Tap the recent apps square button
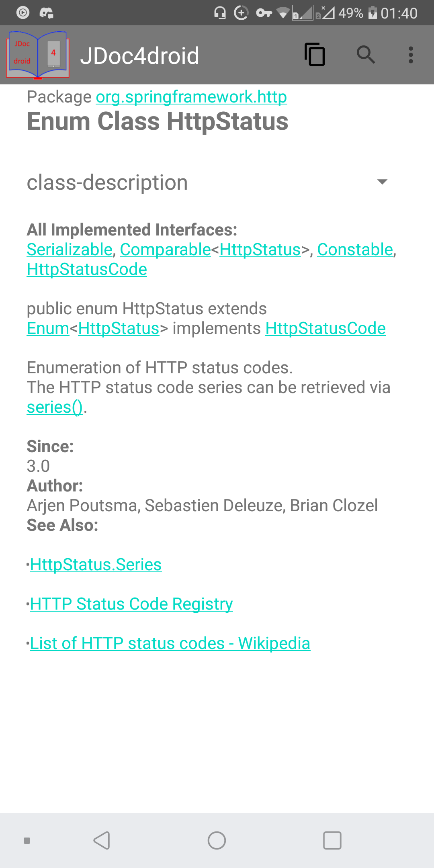The height and width of the screenshot is (868, 434). point(332,840)
